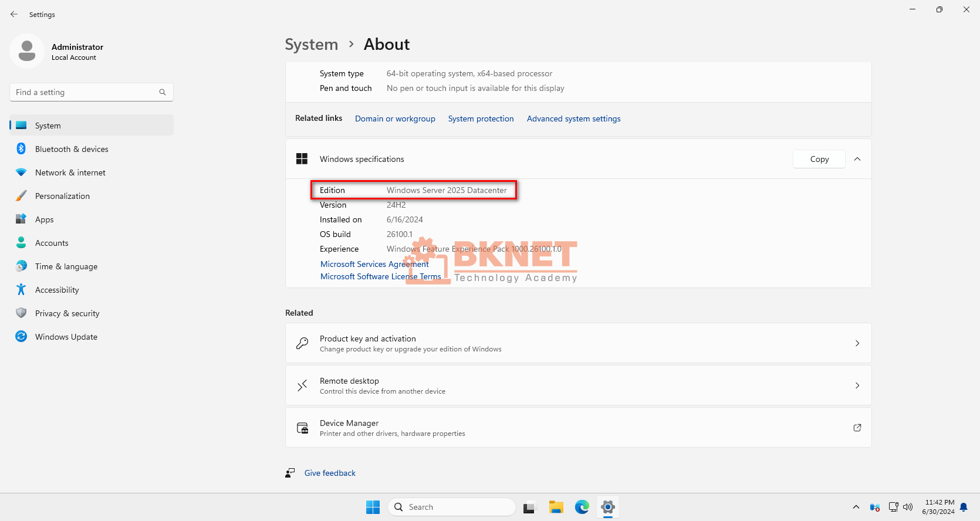
Task: Click Device Manager external link icon
Action: pos(857,428)
